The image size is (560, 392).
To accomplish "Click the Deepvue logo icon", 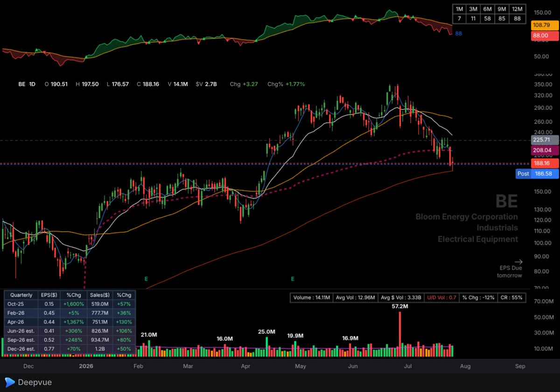I will tap(10, 382).
